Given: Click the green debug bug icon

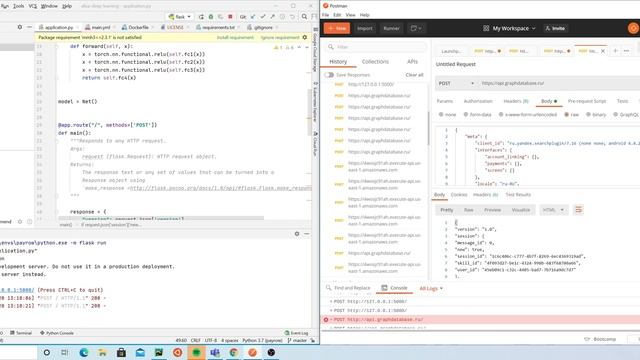Looking at the screenshot, I should pyautogui.click(x=211, y=17).
